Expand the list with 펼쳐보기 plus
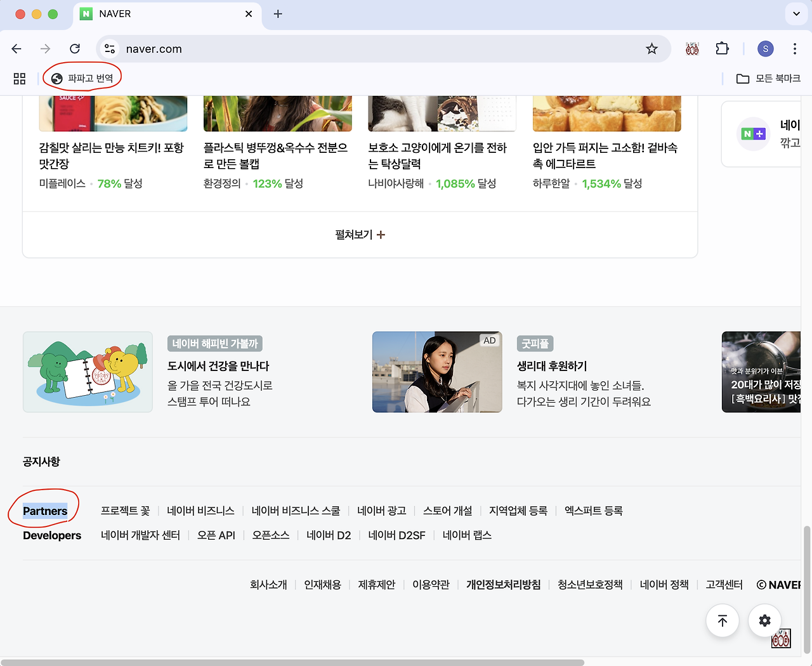The height and width of the screenshot is (666, 812). pyautogui.click(x=360, y=235)
